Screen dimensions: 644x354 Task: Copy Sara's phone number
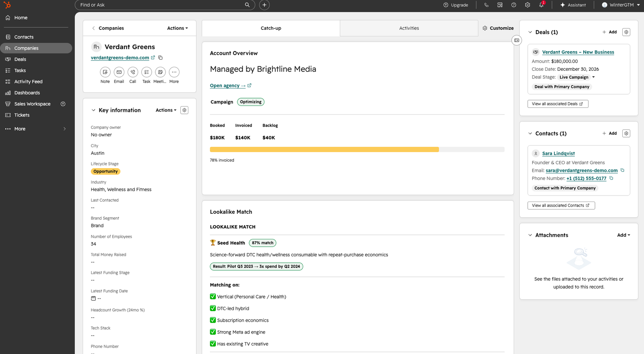point(611,178)
